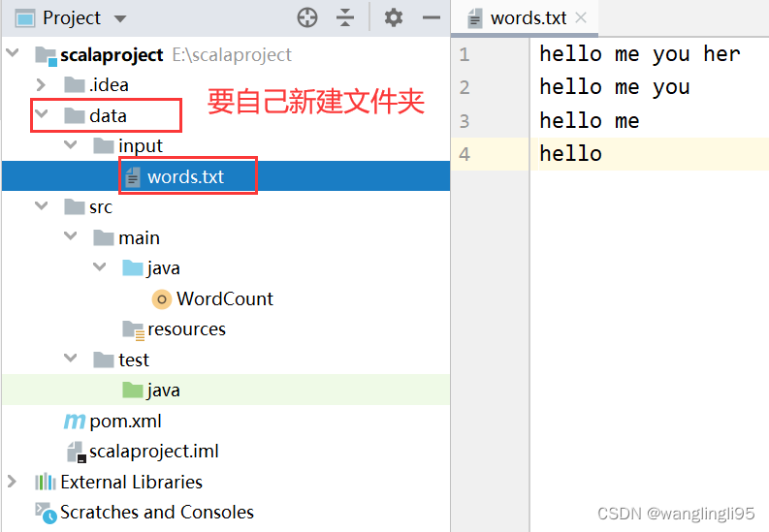Click the green java test root icon

pos(133,390)
